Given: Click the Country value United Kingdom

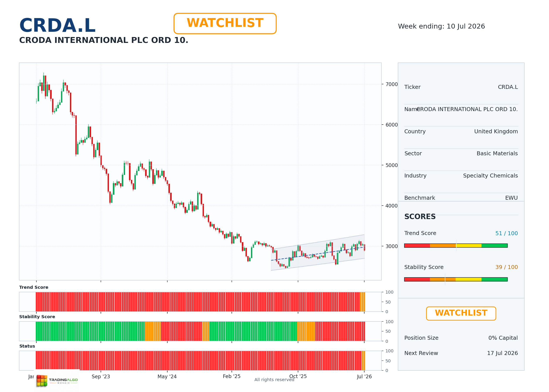Looking at the screenshot, I should pyautogui.click(x=496, y=131).
